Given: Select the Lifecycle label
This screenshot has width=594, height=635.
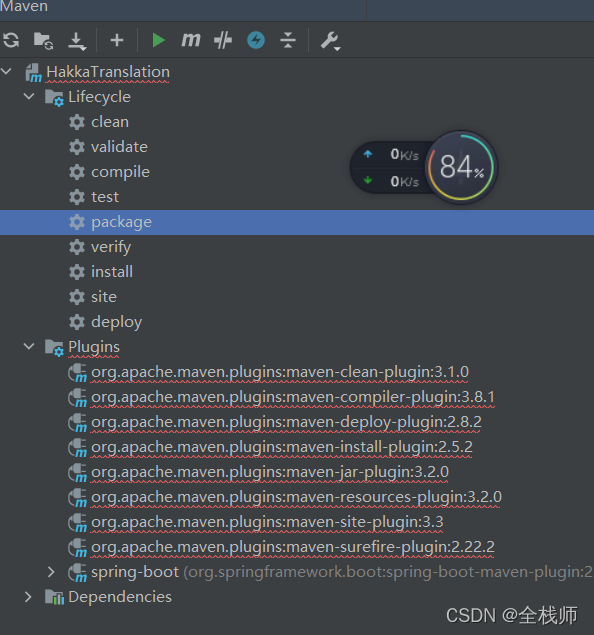Looking at the screenshot, I should pos(100,97).
